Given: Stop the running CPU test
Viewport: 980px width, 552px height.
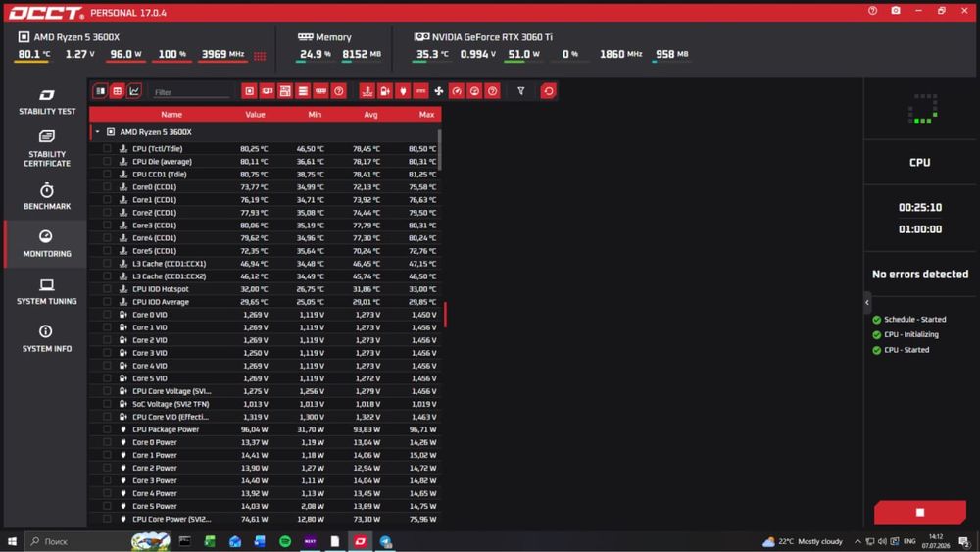Looking at the screenshot, I should click(920, 513).
